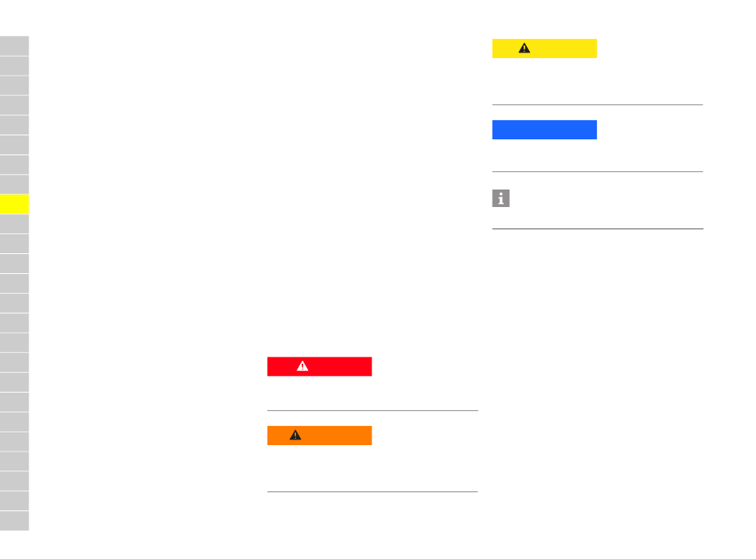The height and width of the screenshot is (559, 756).
Task: Select the solid blue notice banner
Action: coord(544,130)
